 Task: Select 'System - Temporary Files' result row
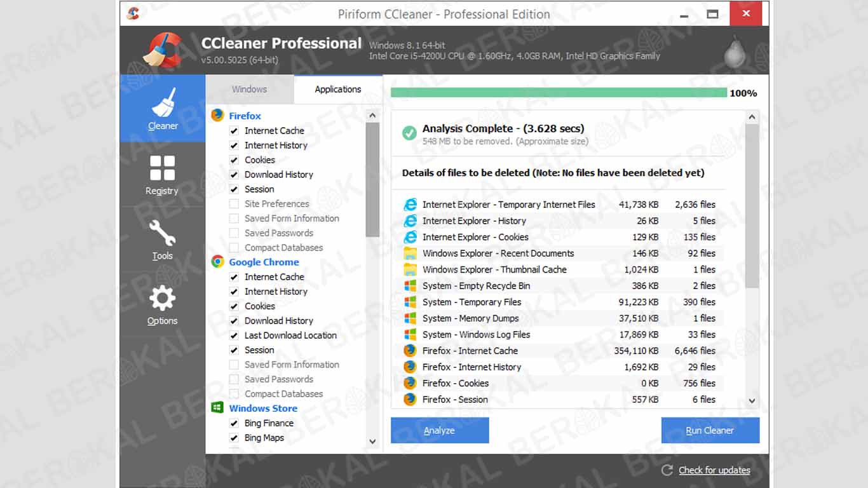click(x=559, y=302)
